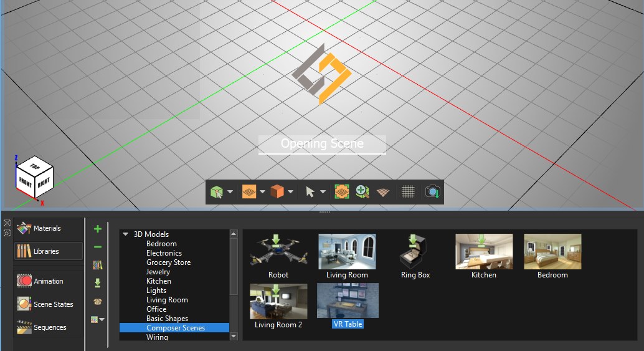
Task: Select the Ring Box model thumbnail
Action: pyautogui.click(x=415, y=256)
